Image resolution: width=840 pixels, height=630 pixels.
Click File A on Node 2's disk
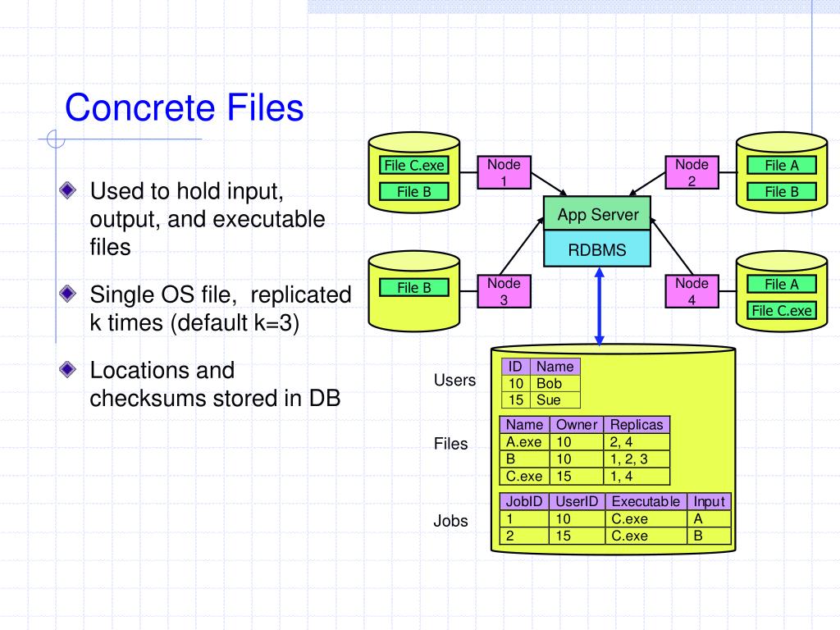click(x=782, y=166)
